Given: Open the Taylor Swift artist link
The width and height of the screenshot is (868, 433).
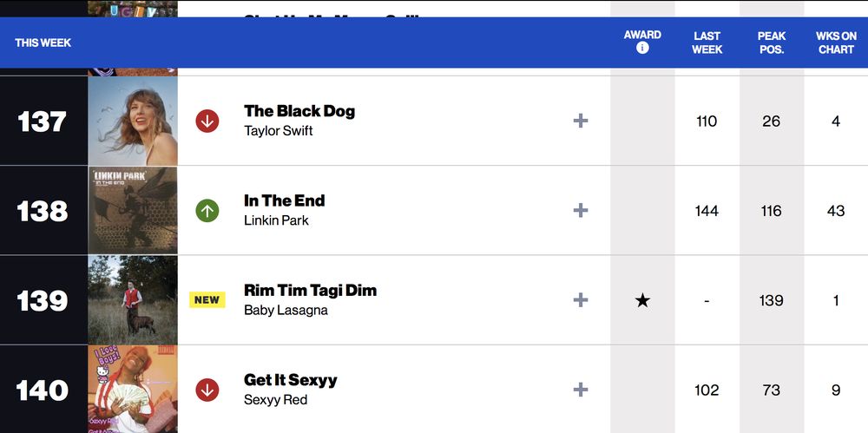Looking at the screenshot, I should point(278,131).
